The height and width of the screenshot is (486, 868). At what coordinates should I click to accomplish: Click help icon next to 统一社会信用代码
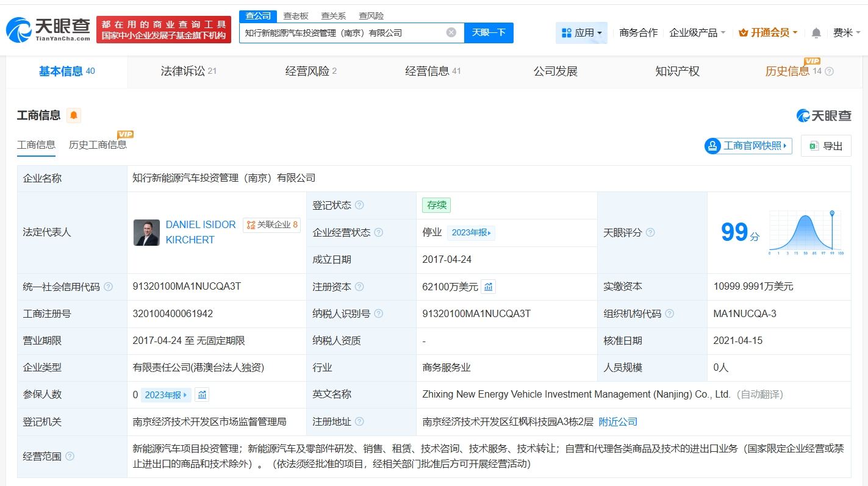coord(109,287)
